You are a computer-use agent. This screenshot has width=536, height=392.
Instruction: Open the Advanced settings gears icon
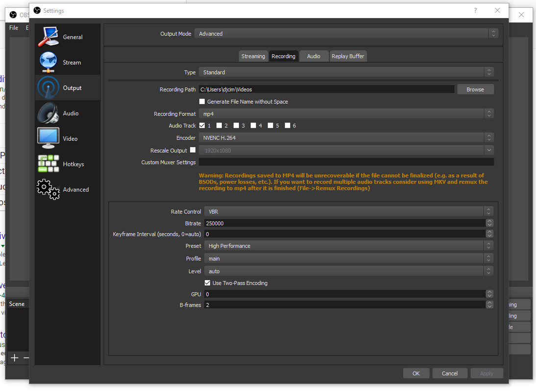click(x=48, y=189)
